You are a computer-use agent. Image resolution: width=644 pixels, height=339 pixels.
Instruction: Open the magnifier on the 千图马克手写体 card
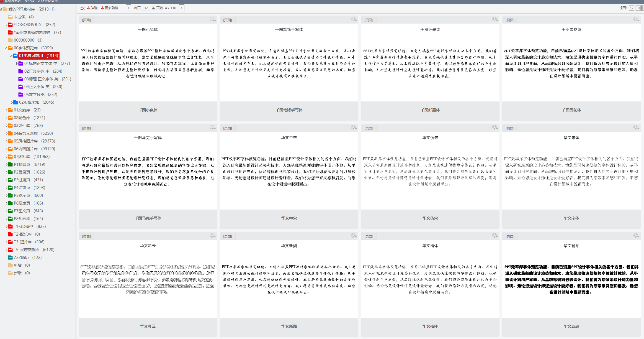click(213, 128)
